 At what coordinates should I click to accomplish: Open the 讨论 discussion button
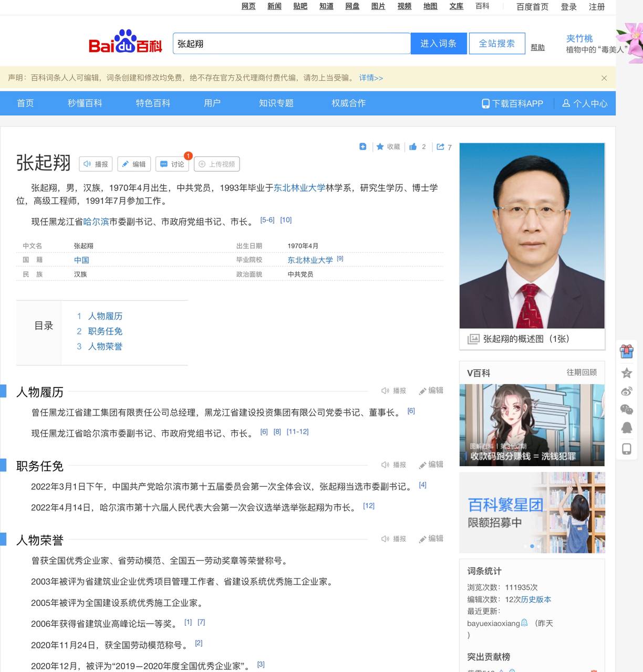pyautogui.click(x=172, y=164)
